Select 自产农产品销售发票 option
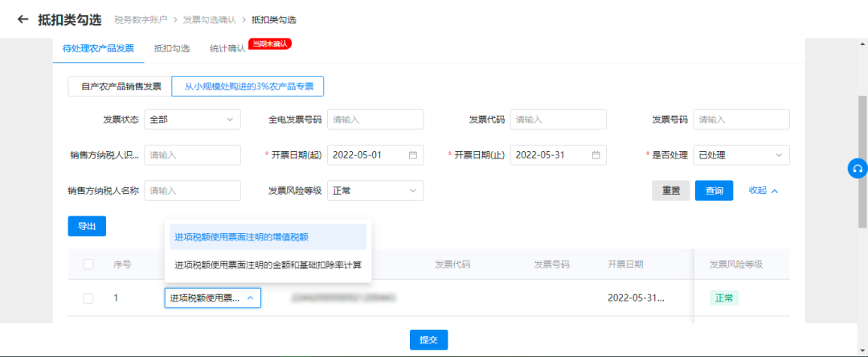Image resolution: width=868 pixels, height=357 pixels. click(120, 86)
